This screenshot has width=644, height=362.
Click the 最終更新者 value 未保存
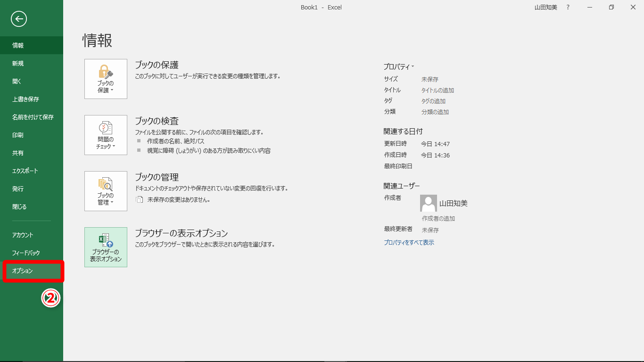pos(430,230)
